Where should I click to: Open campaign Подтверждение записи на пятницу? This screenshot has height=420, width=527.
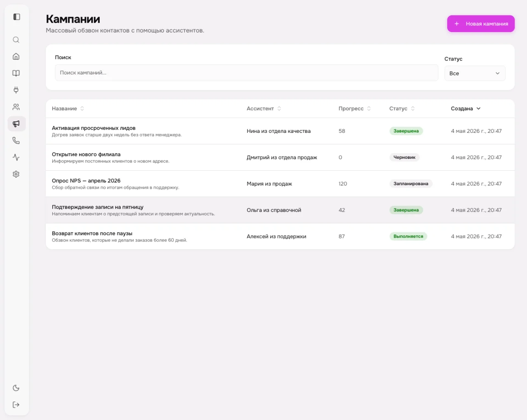pyautogui.click(x=98, y=207)
